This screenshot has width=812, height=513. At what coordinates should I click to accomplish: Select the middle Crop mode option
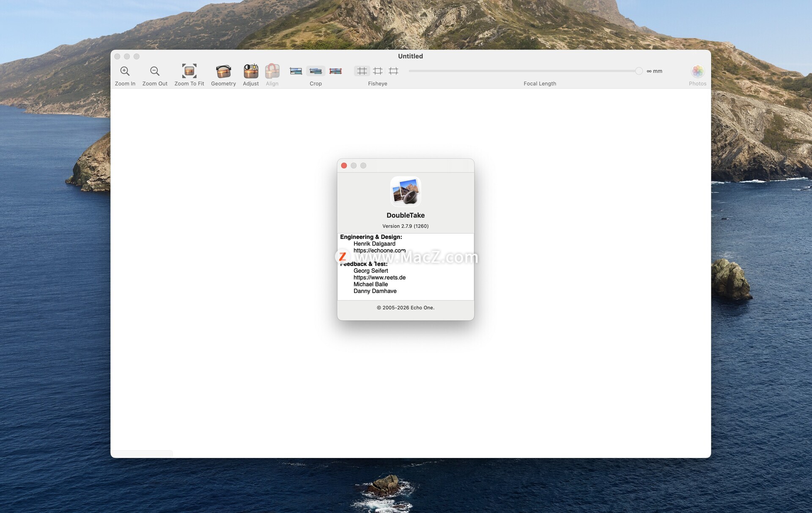pos(315,71)
